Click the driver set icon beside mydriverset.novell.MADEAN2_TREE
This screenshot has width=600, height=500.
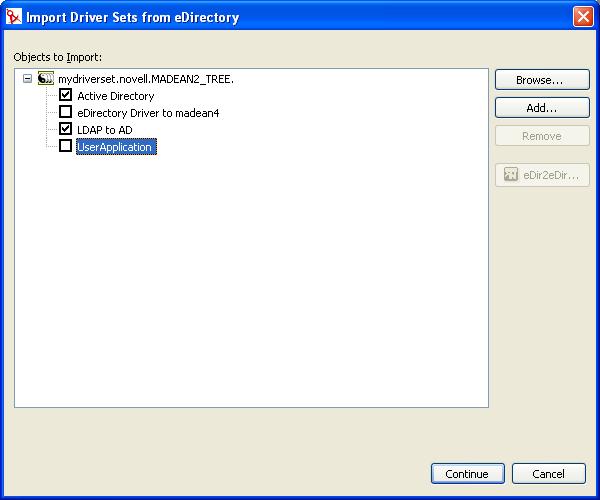coord(46,78)
